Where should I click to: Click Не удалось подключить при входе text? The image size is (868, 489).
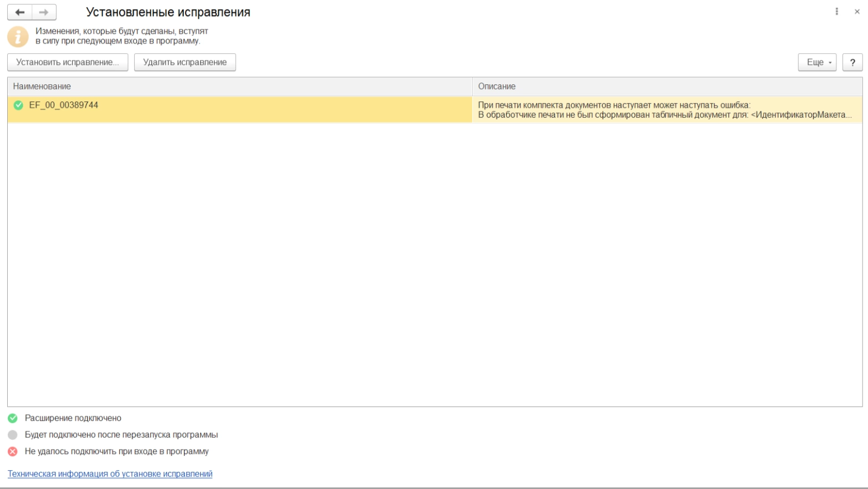click(x=117, y=451)
